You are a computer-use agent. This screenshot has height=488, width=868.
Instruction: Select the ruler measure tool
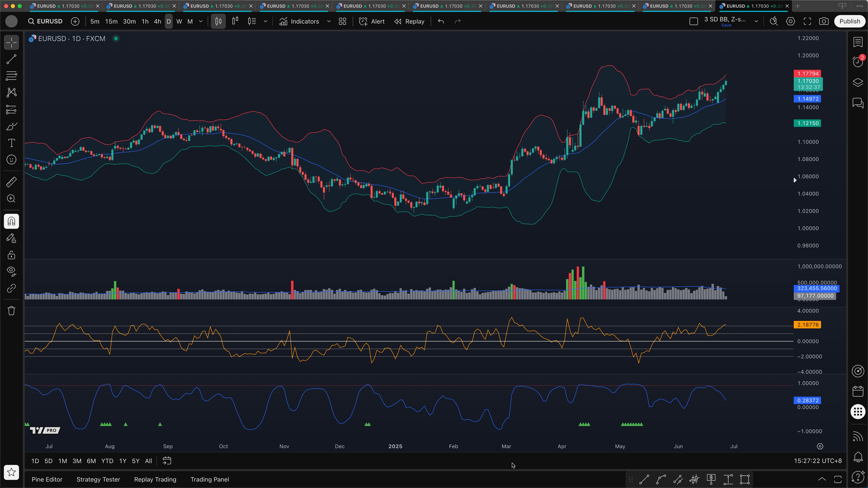click(12, 182)
